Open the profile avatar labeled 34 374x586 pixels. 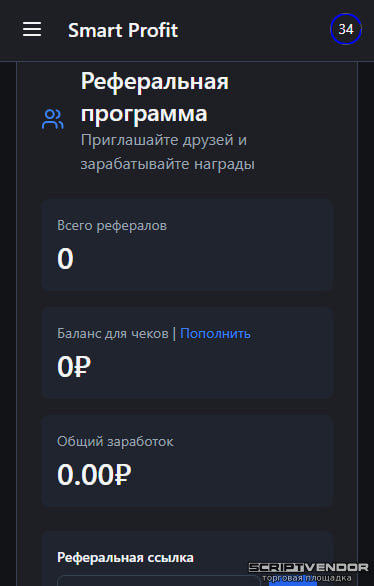coord(346,29)
